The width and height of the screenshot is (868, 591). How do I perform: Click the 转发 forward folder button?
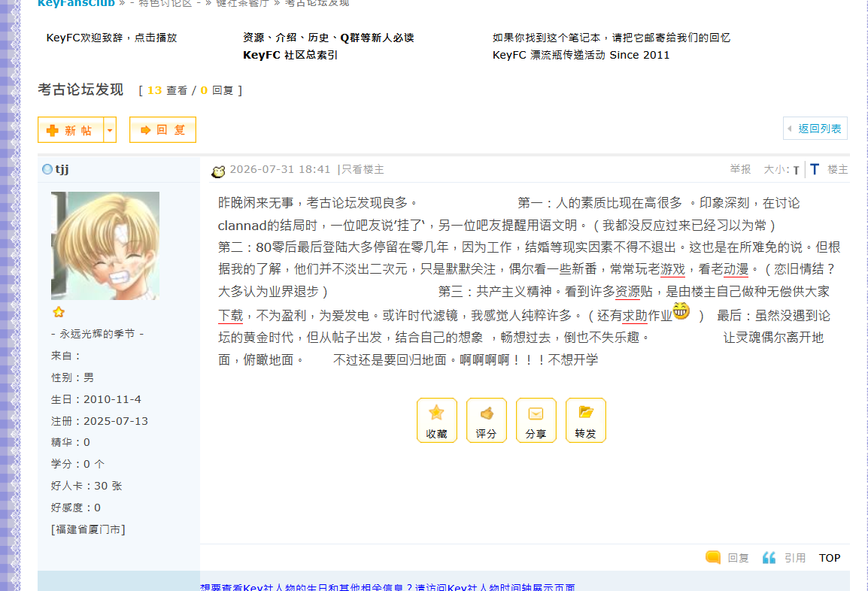(x=586, y=420)
